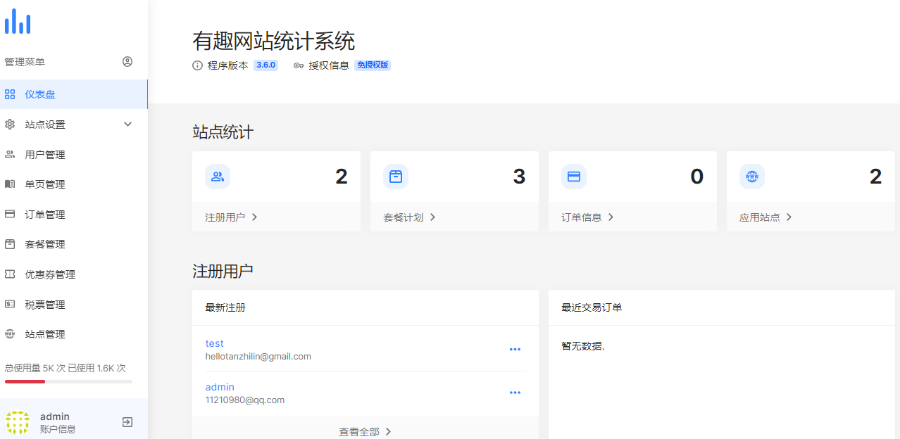Click the 单页管理 book icon

(10, 184)
